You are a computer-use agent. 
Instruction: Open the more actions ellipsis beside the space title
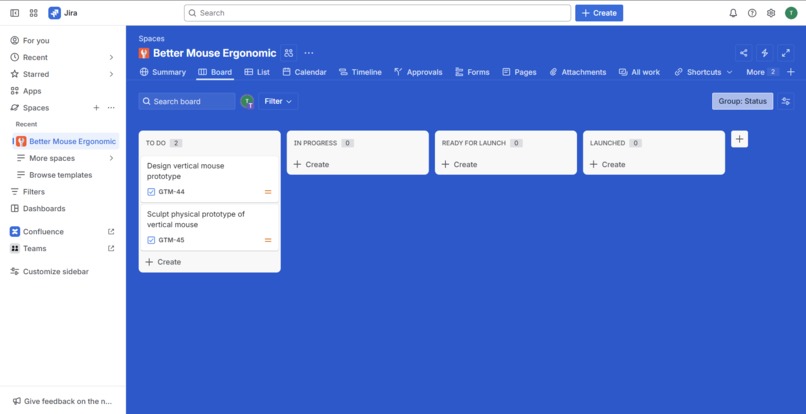pyautogui.click(x=308, y=53)
